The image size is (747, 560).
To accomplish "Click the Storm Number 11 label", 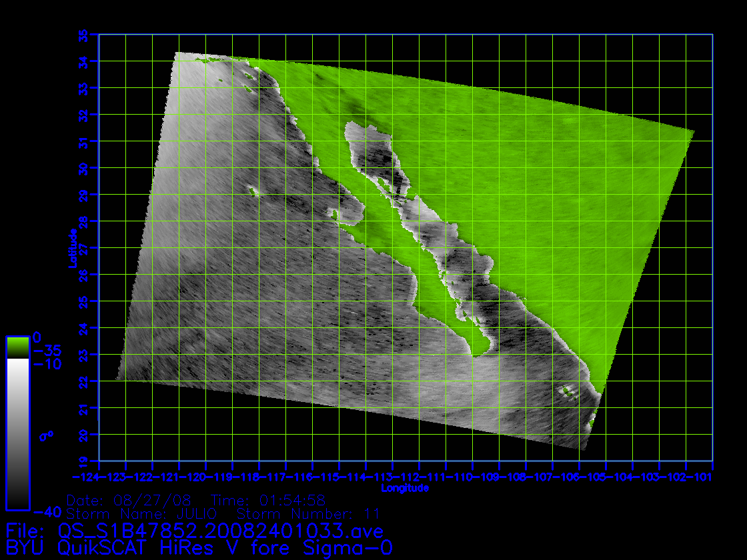I will (308, 513).
